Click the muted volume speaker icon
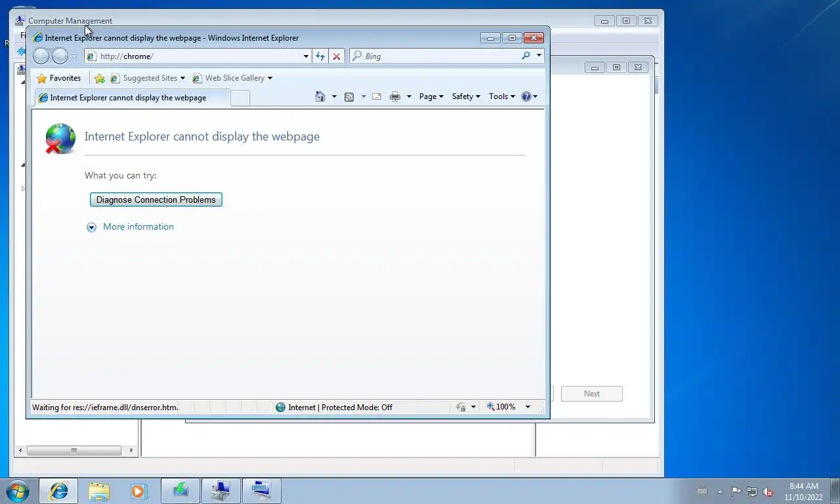Viewport: 840px width, 504px height. (768, 492)
